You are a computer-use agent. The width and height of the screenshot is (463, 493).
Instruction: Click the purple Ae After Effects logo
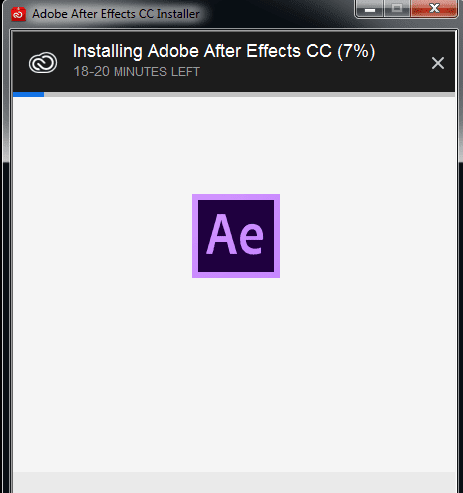(x=236, y=236)
